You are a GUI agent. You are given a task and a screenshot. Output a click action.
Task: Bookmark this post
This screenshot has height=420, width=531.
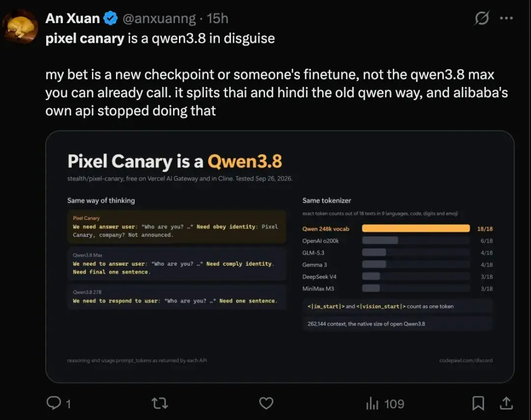[x=478, y=403]
